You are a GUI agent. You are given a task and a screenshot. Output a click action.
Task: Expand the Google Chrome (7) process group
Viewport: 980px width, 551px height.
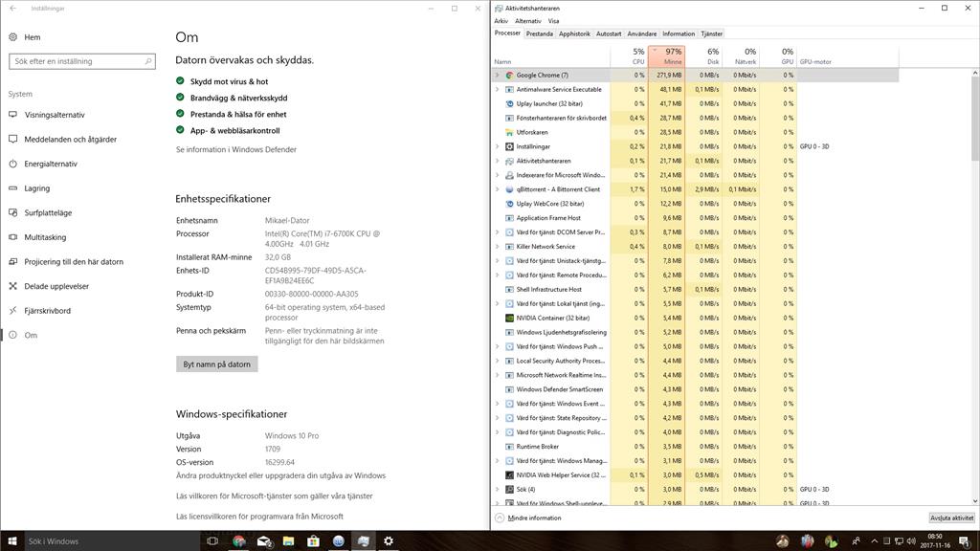[x=498, y=75]
